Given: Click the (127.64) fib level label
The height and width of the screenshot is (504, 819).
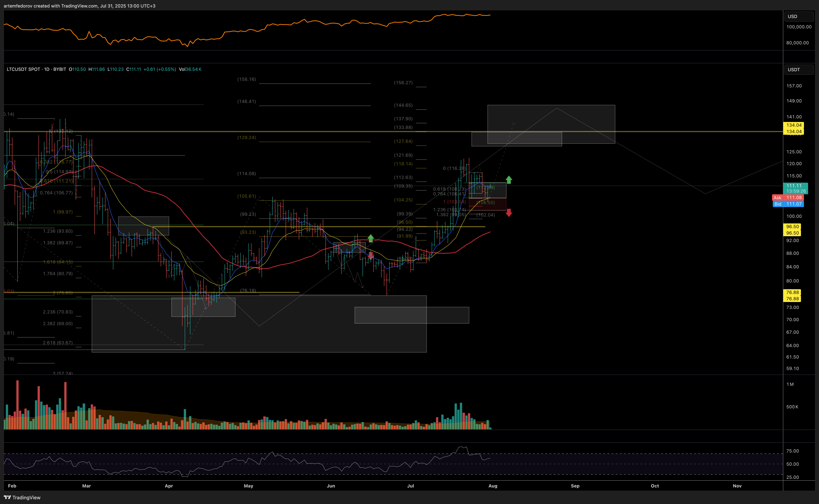Looking at the screenshot, I should [x=403, y=141].
